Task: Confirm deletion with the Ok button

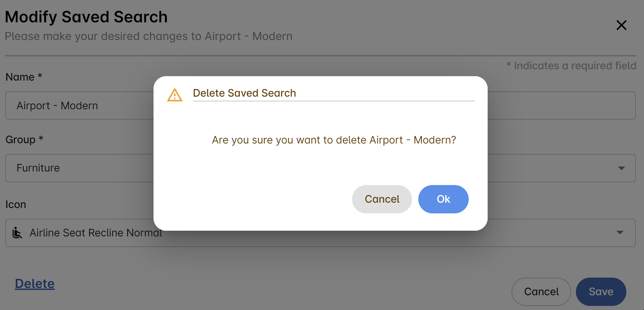Action: [x=443, y=199]
